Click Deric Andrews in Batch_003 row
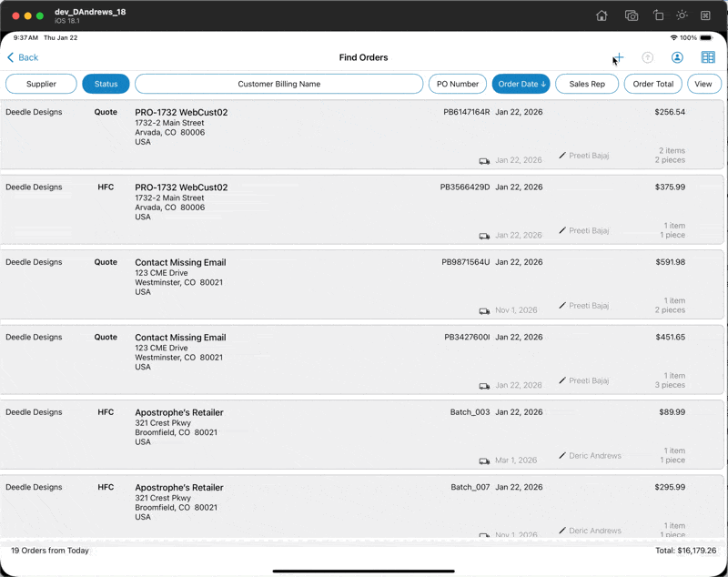This screenshot has width=728, height=577. pos(595,456)
